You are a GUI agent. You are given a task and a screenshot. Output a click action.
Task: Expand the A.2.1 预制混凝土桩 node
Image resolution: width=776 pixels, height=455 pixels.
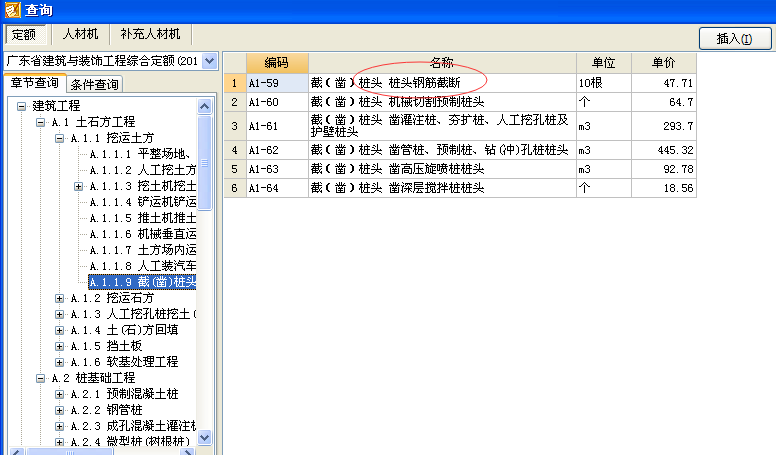[59, 394]
